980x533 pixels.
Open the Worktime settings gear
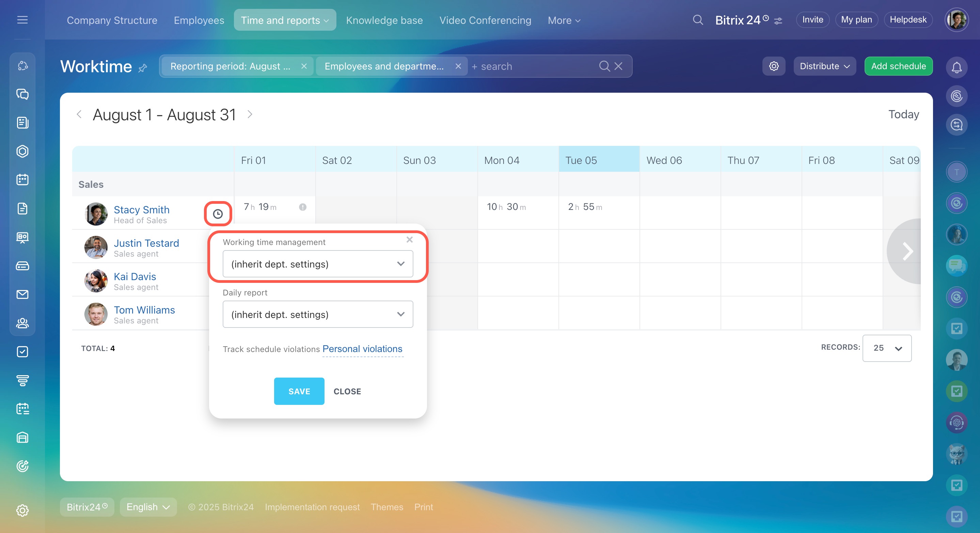click(773, 66)
